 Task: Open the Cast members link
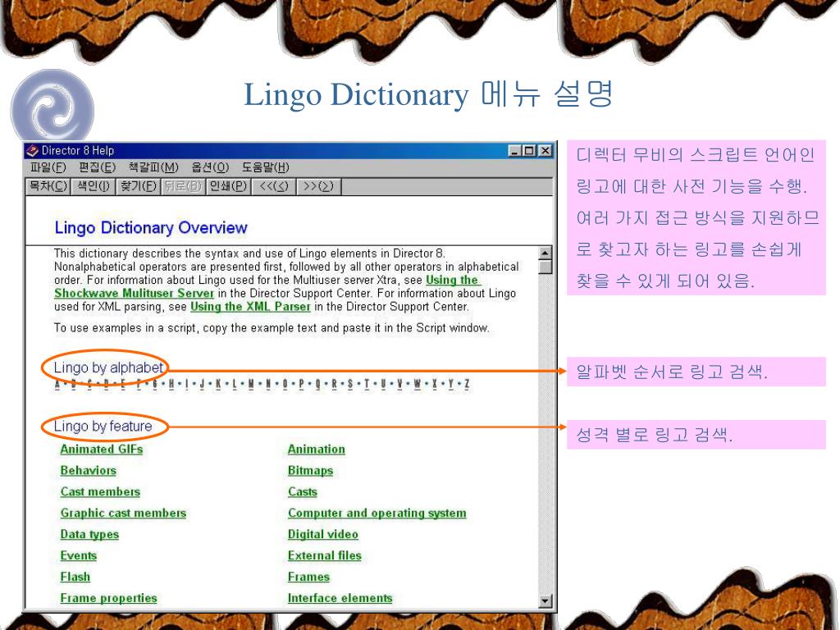(x=100, y=491)
